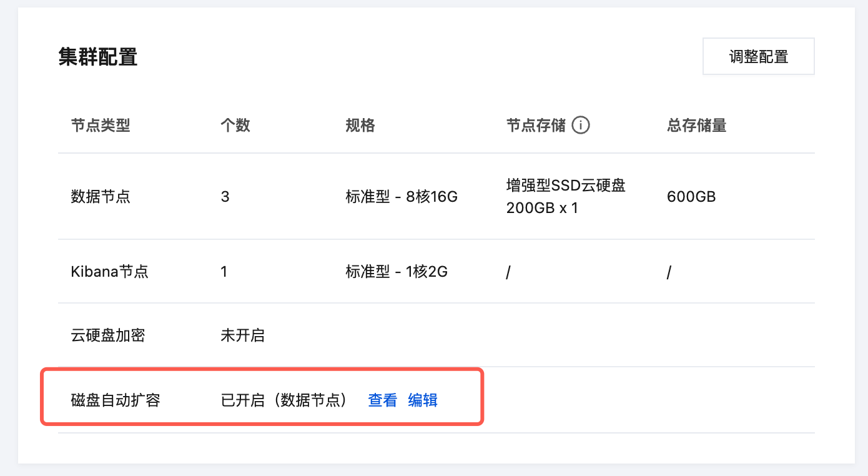
Task: Open the 查看 link for disk auto-expansion
Action: click(x=382, y=400)
